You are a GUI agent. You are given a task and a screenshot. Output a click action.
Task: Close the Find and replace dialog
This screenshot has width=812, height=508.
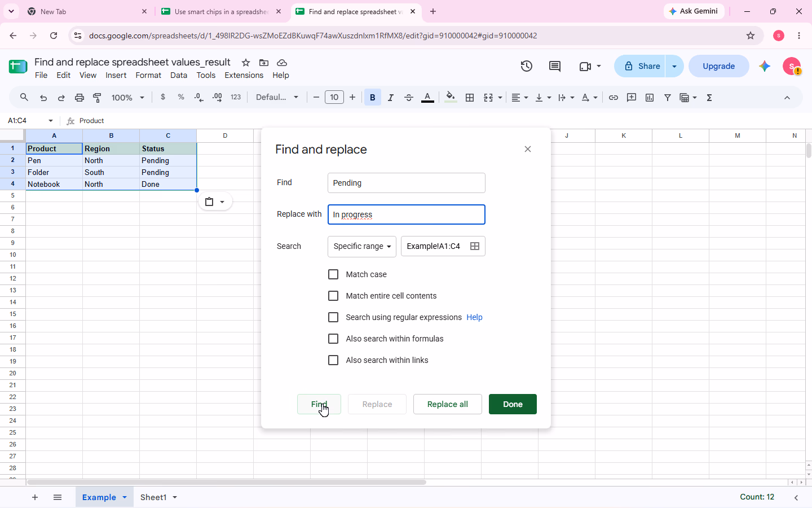[x=528, y=149]
